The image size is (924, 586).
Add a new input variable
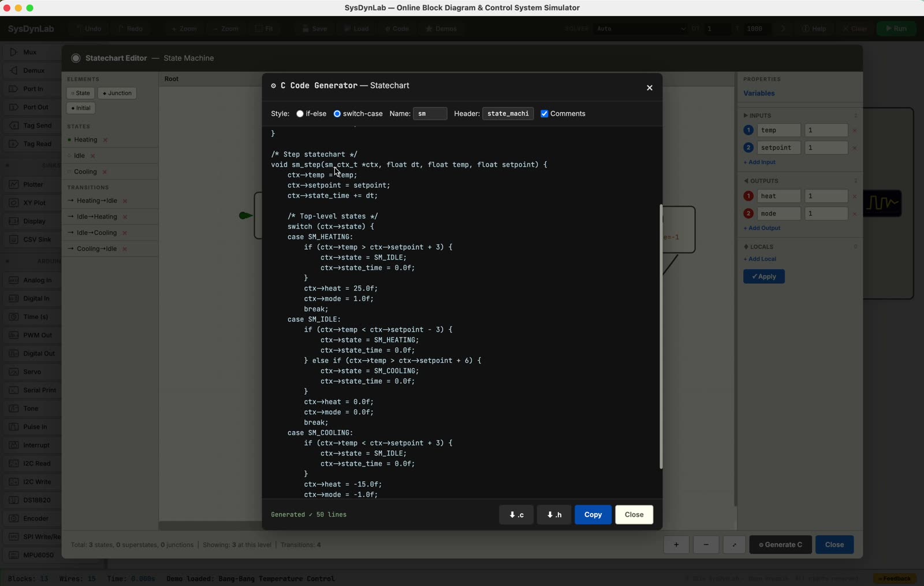point(759,162)
